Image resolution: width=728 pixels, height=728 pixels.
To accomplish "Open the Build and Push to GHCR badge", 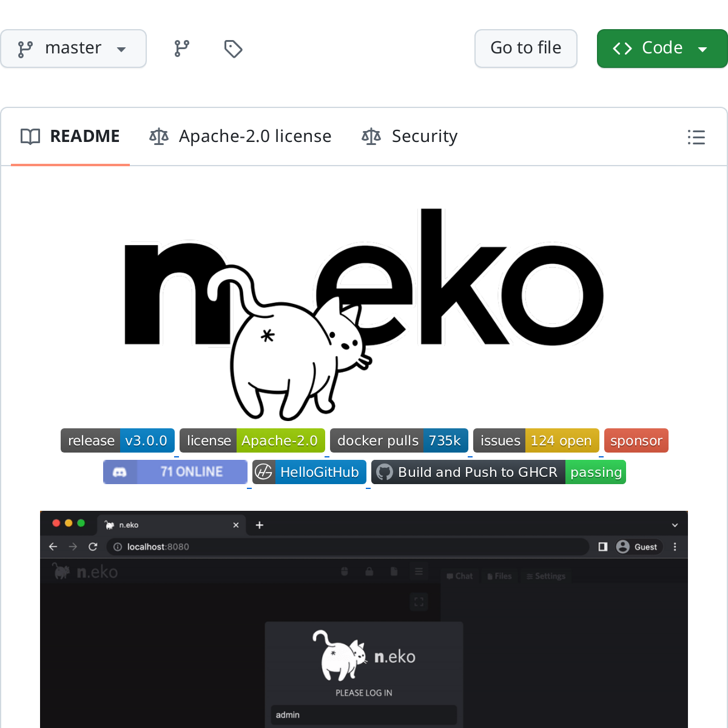I will pos(499,472).
